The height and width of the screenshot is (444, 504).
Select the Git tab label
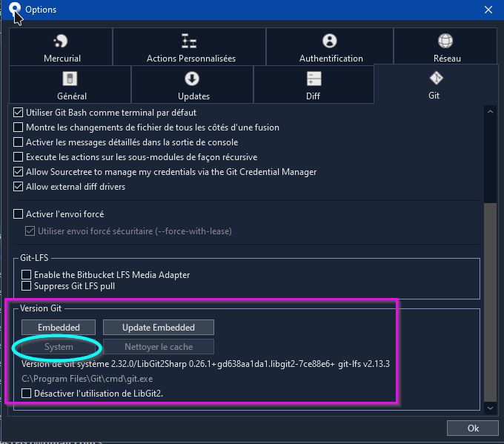(x=434, y=96)
